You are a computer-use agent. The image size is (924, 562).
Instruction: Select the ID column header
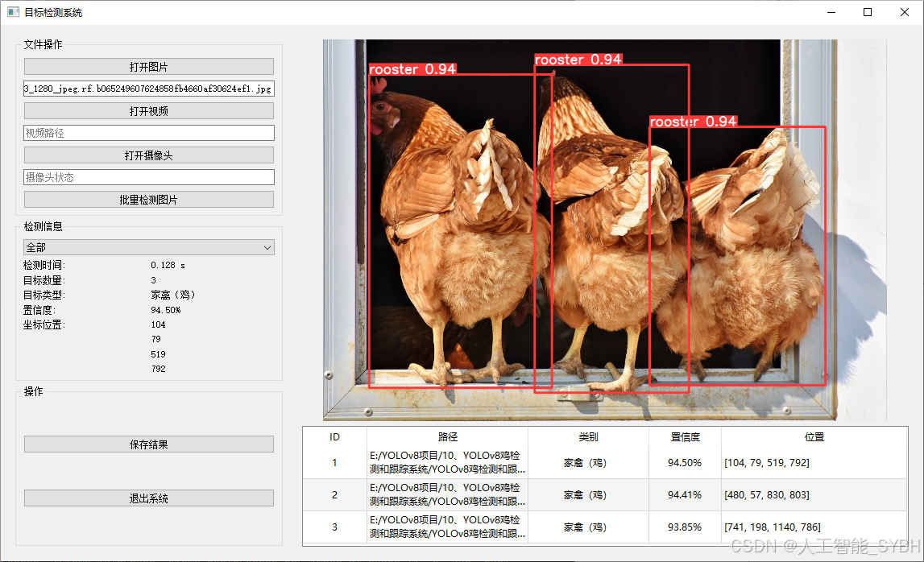(x=334, y=436)
